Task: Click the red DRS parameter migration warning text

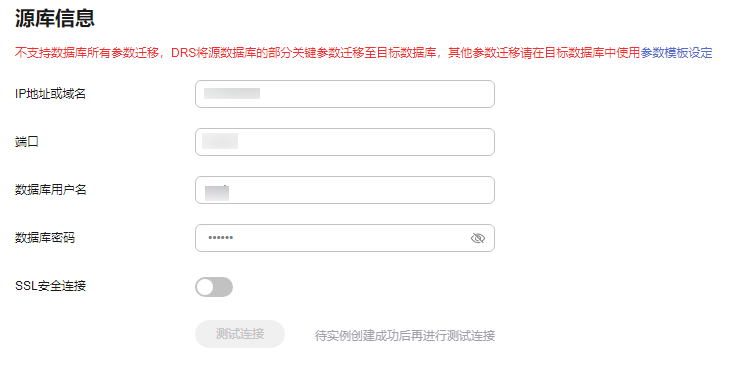Action: (328, 53)
